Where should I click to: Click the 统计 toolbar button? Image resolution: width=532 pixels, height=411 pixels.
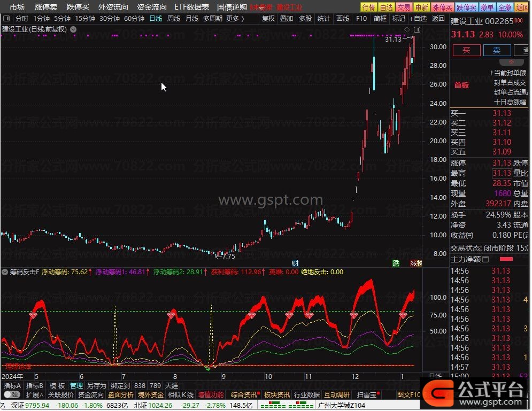pos(323,19)
